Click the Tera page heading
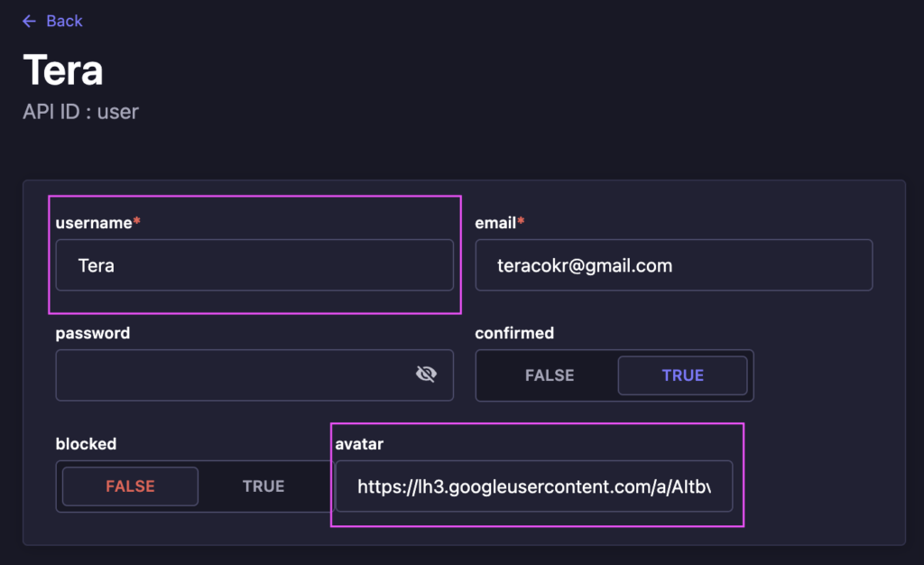924x565 pixels. (62, 69)
